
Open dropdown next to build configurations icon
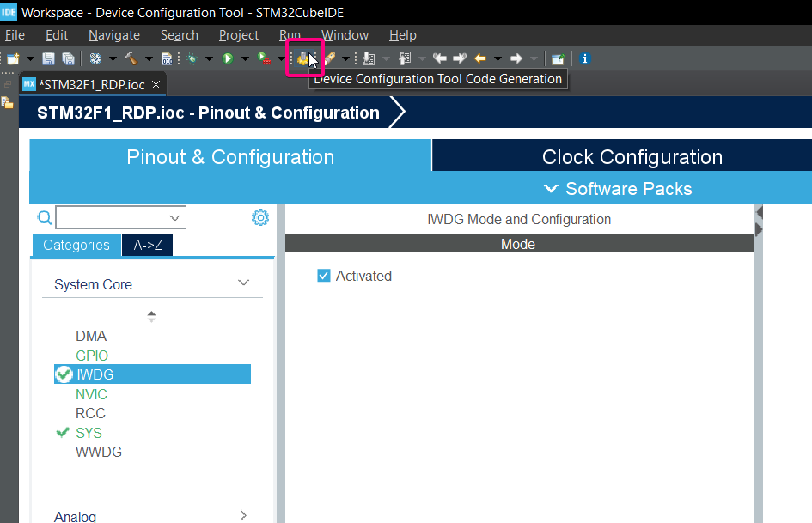click(x=113, y=58)
